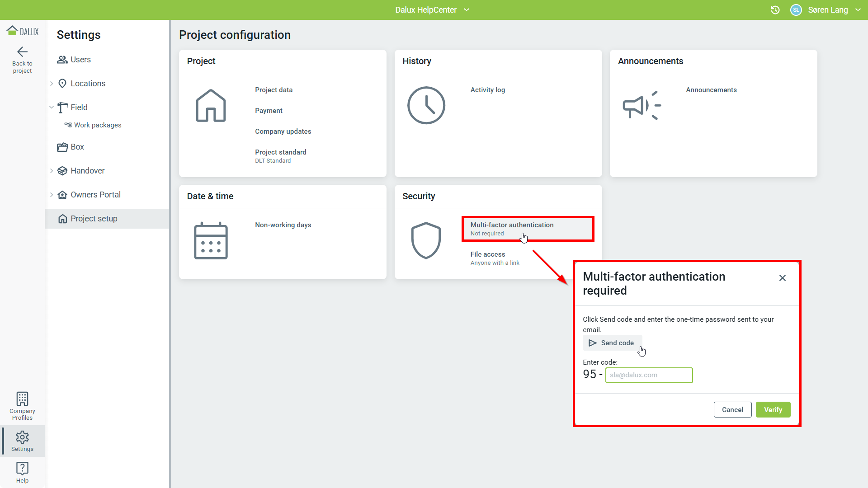Screen dimensions: 868x488
Task: Expand the Handover section
Action: 52,171
